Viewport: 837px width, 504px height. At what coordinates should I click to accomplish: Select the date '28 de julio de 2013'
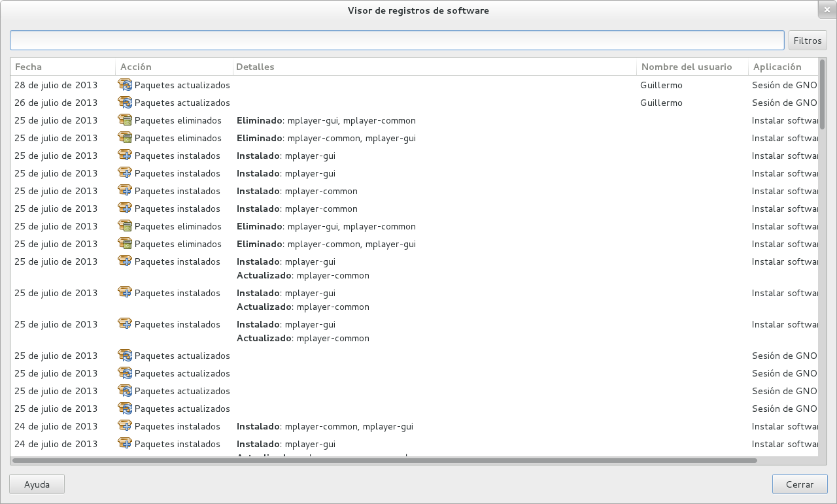56,85
